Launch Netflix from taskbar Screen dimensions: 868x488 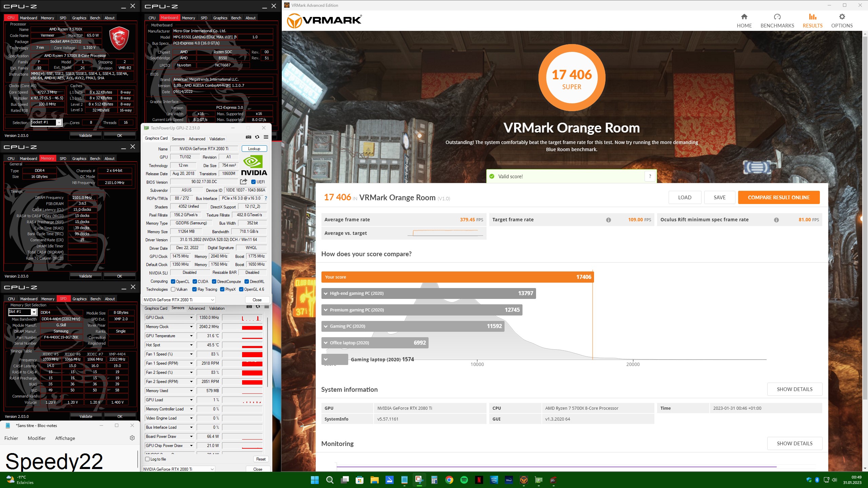coord(479,480)
